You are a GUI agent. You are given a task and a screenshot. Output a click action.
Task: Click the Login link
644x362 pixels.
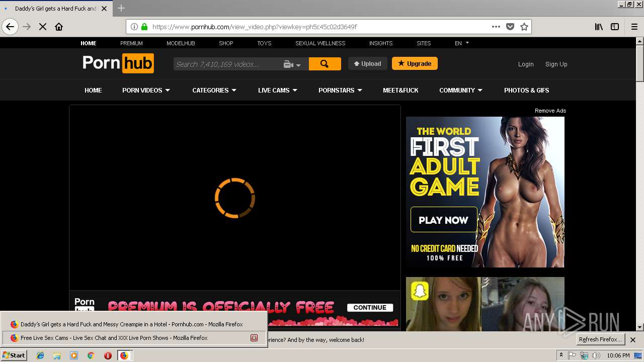point(526,64)
